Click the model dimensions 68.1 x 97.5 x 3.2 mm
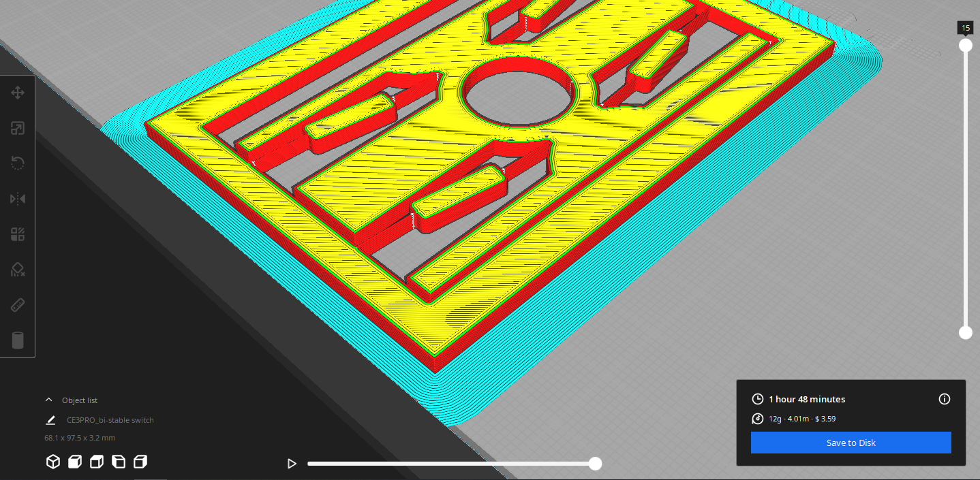Screen dimensions: 980x480 (80, 438)
